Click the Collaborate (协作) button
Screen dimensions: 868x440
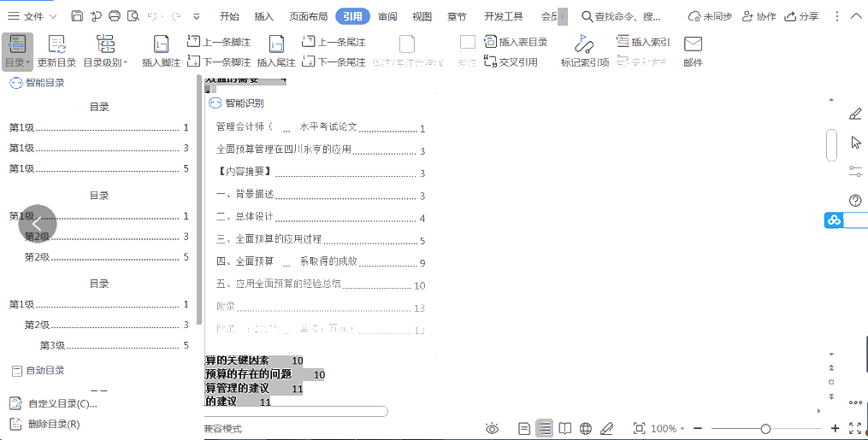759,16
